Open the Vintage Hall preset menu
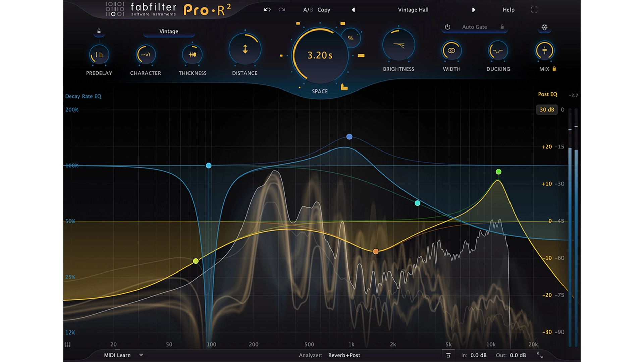644x362 pixels. (413, 10)
